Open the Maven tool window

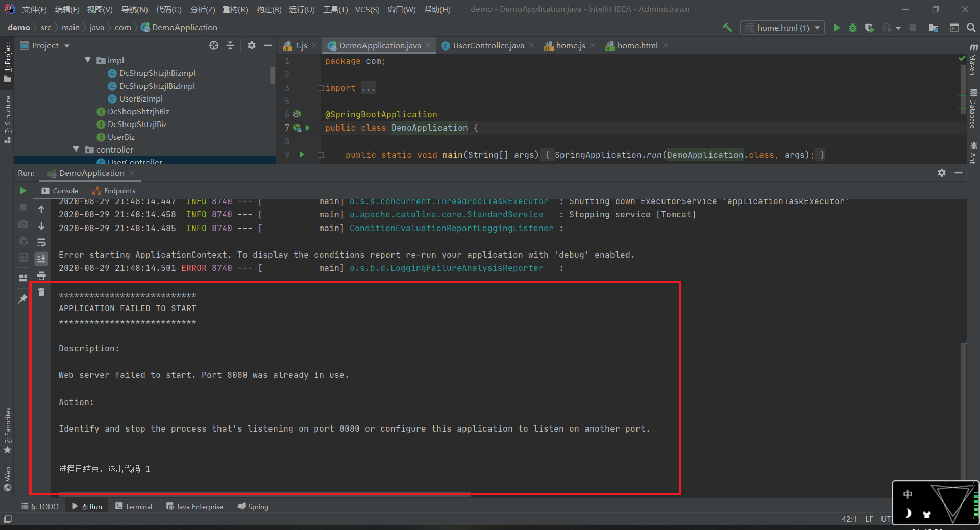click(973, 60)
